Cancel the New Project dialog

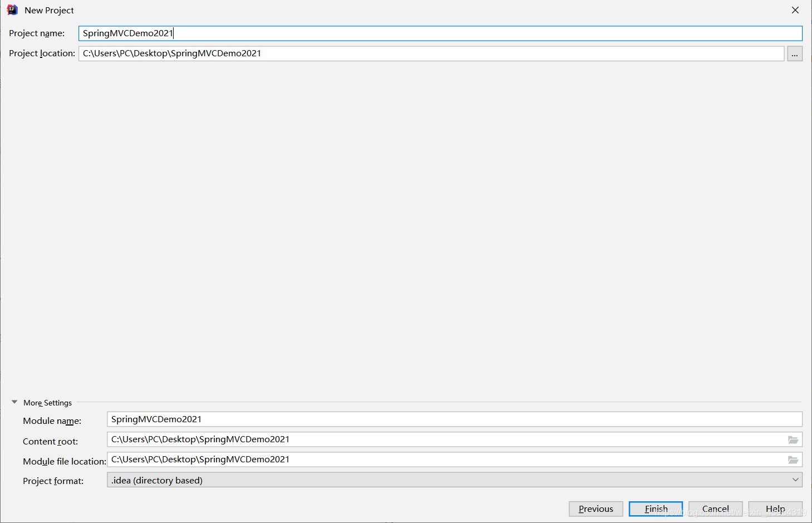715,509
